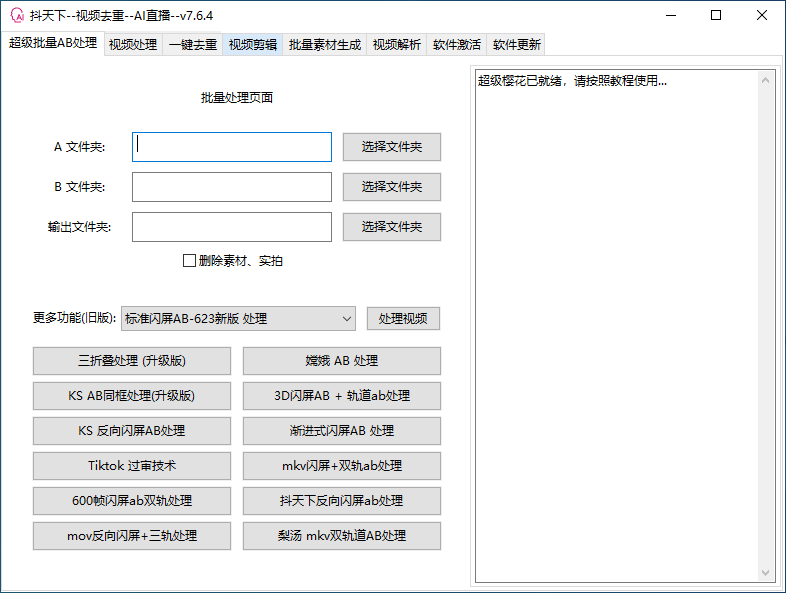
Task: Toggle the 删除素材、实拍 checkbox
Action: (189, 261)
